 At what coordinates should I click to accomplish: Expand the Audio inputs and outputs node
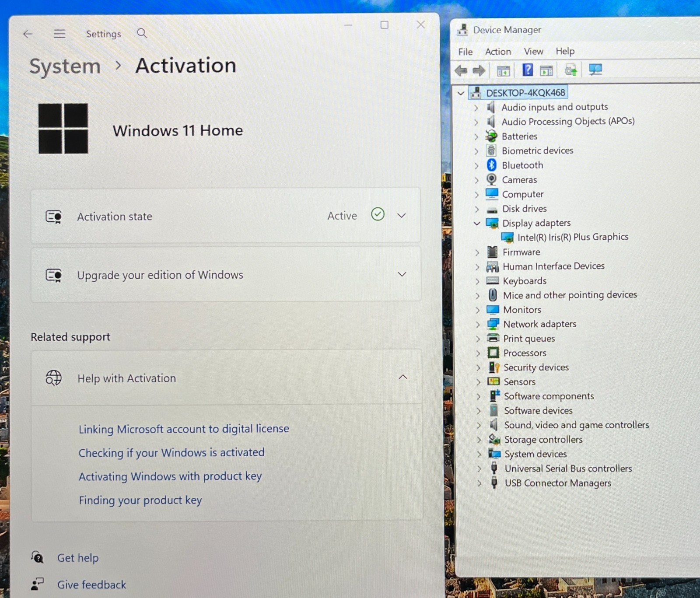click(476, 107)
